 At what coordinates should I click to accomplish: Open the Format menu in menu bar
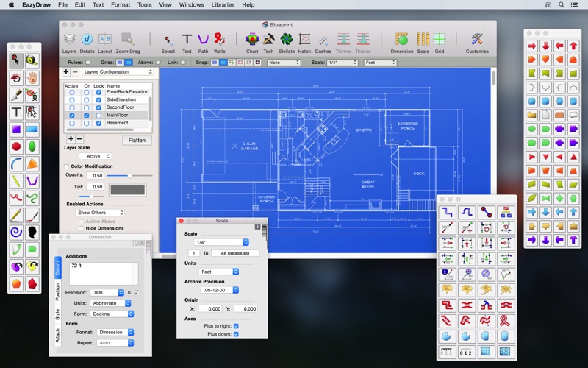(x=121, y=4)
